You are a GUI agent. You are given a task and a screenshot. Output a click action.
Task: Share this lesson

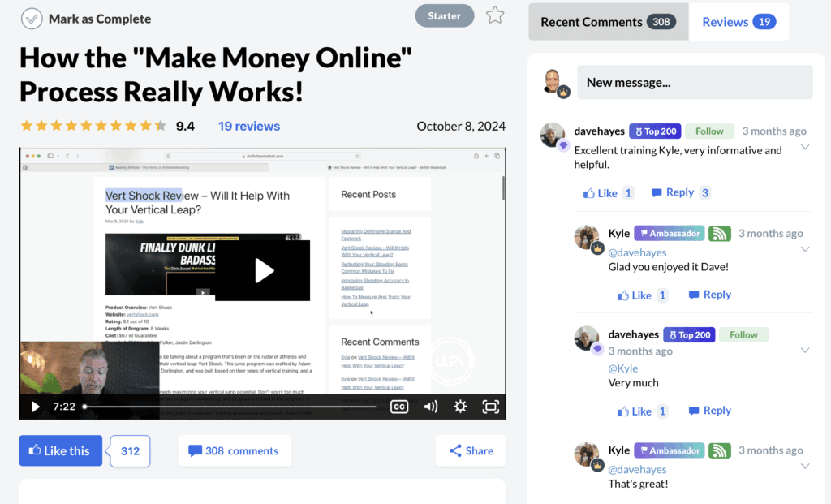tap(471, 450)
